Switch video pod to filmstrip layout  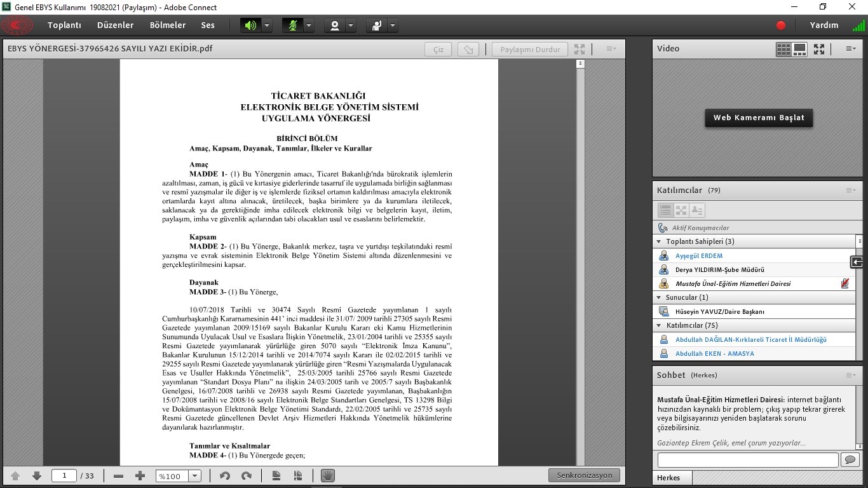click(x=799, y=49)
